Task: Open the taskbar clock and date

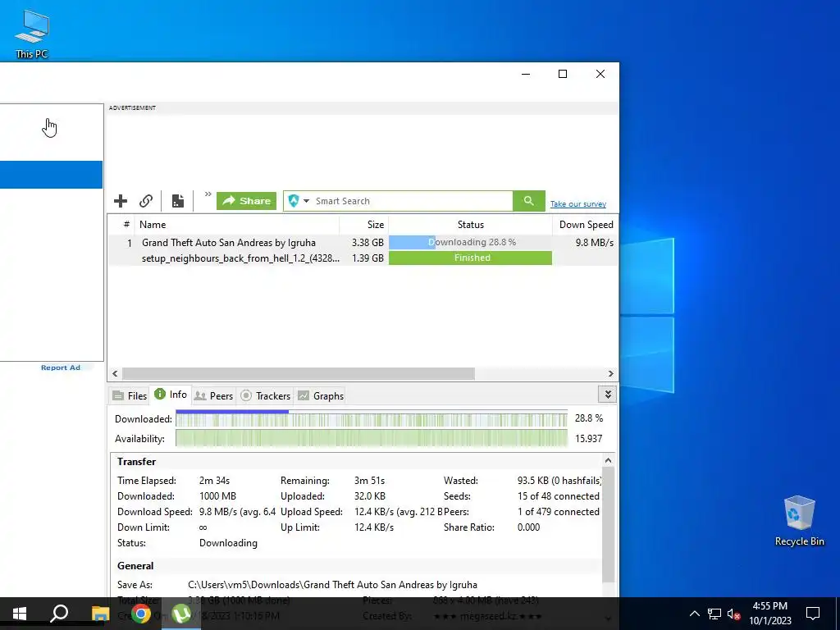Action: 769,614
